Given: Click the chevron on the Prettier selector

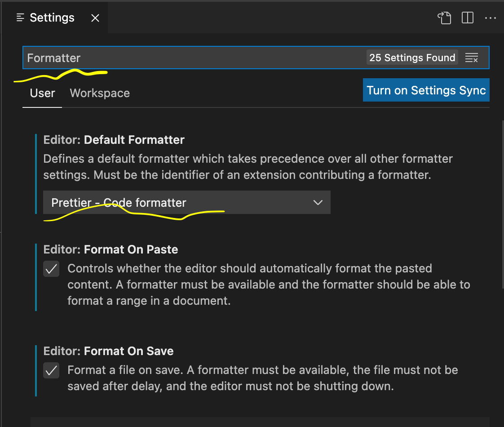Looking at the screenshot, I should point(318,202).
